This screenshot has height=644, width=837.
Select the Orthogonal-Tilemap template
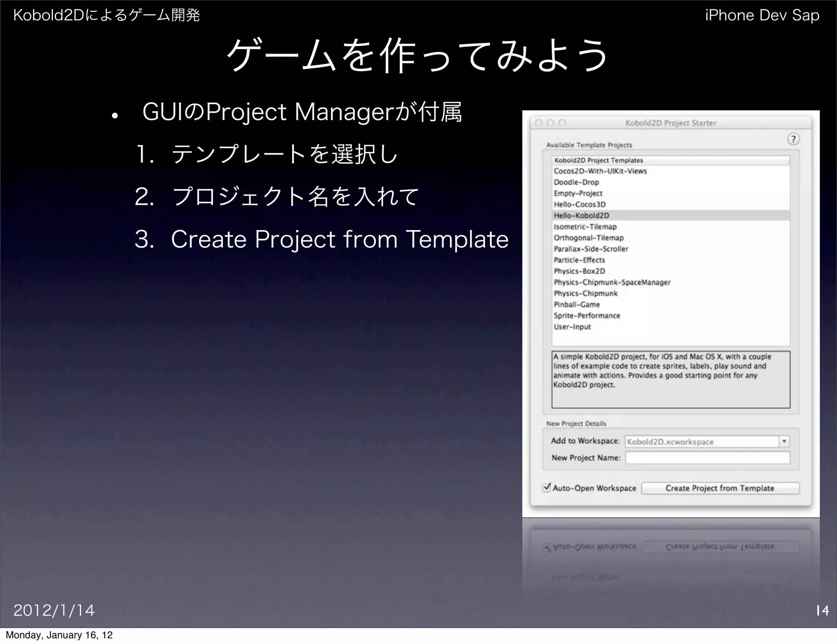pyautogui.click(x=589, y=238)
